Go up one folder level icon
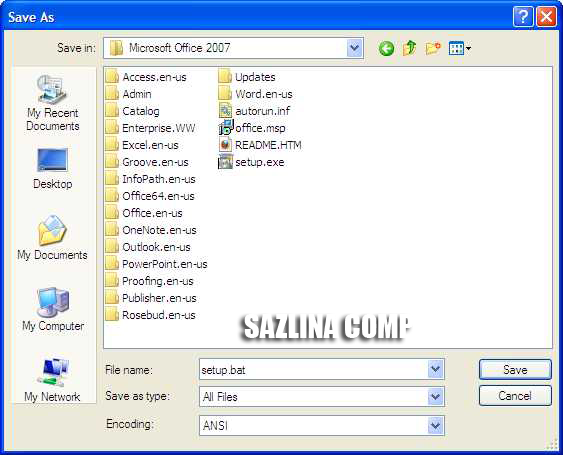 point(409,48)
